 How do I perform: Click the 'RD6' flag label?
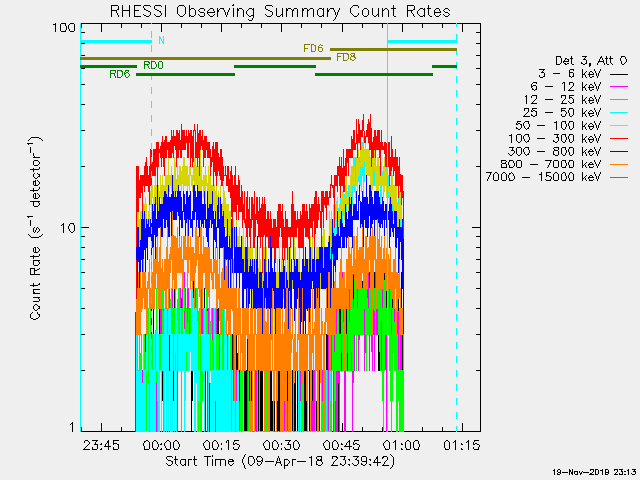[x=120, y=74]
